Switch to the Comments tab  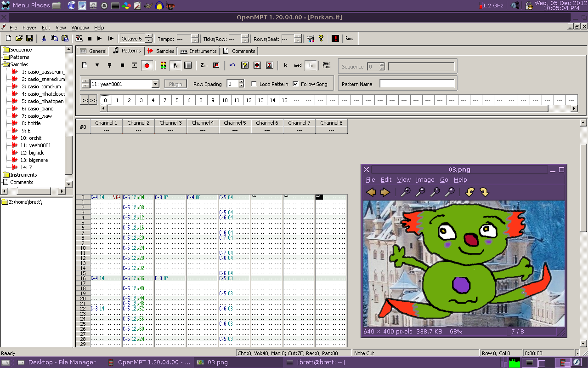pyautogui.click(x=239, y=51)
